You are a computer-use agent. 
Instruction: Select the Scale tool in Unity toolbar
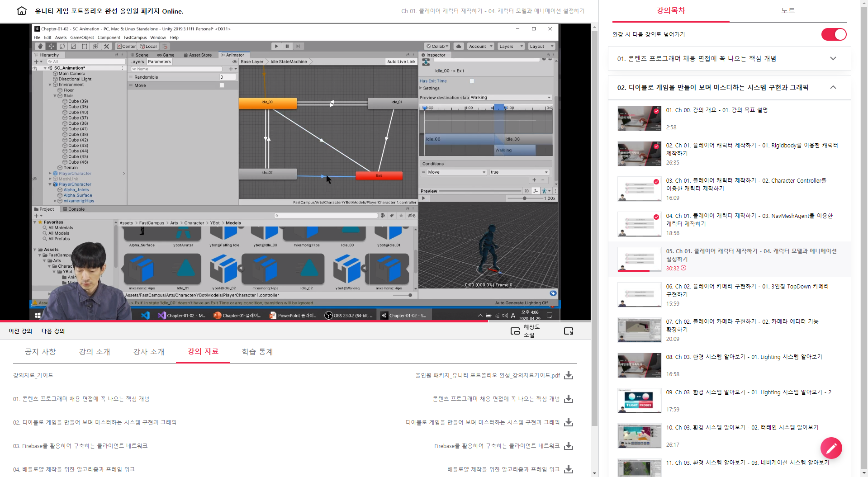pos(73,46)
